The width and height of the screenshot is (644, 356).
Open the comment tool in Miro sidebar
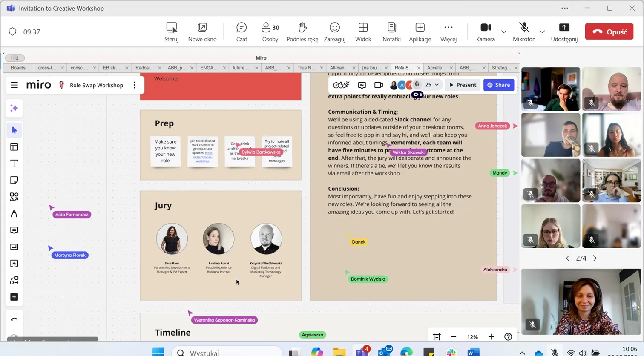[14, 230]
